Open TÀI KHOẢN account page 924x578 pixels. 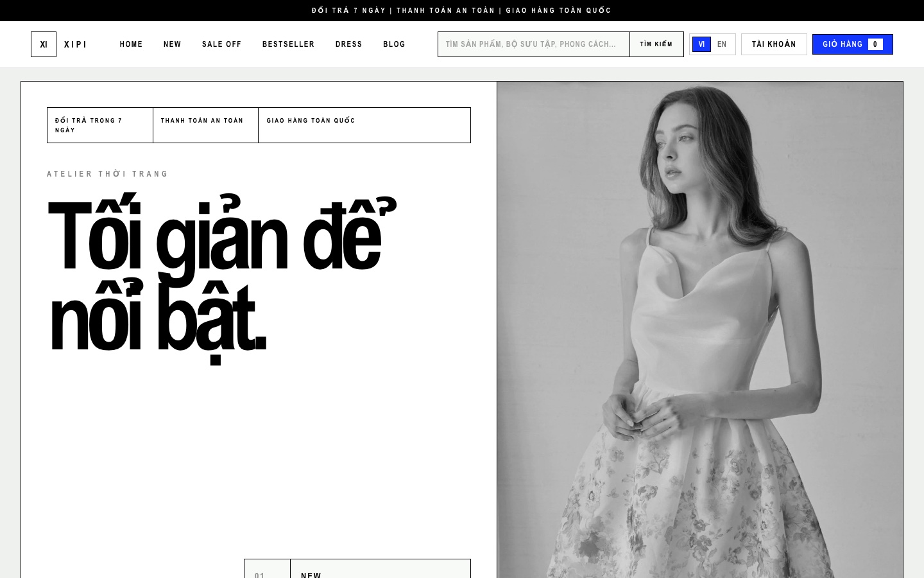(x=774, y=44)
